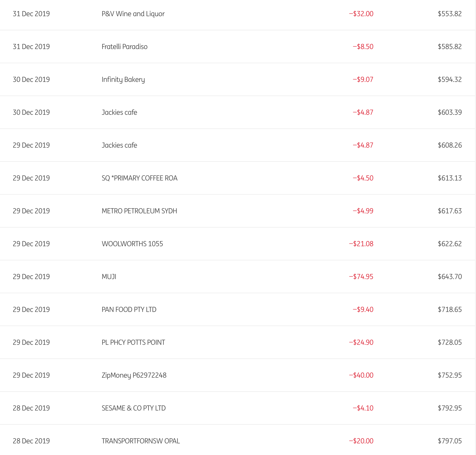Image resolution: width=476 pixels, height=455 pixels.
Task: Click the PAN FOOD PTY LTD entry
Action: point(129,309)
